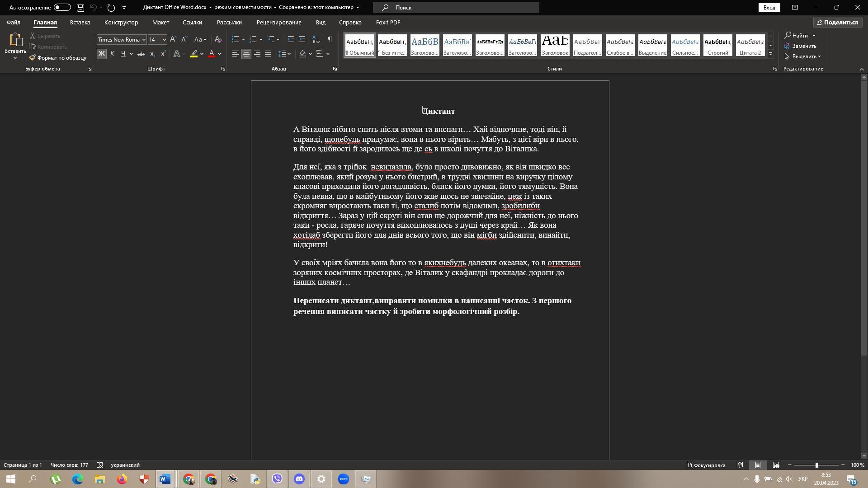Click the Save icon in title bar

coord(80,8)
